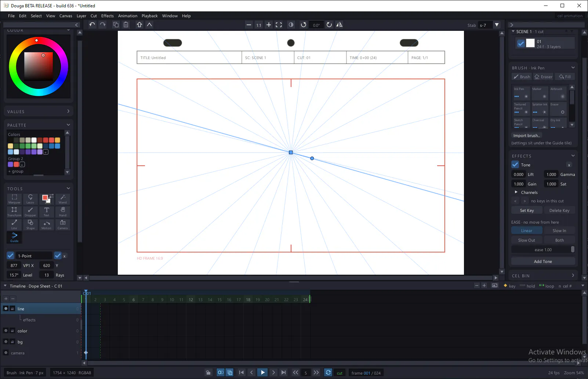
Task: Select the Camera tool
Action: tap(63, 225)
